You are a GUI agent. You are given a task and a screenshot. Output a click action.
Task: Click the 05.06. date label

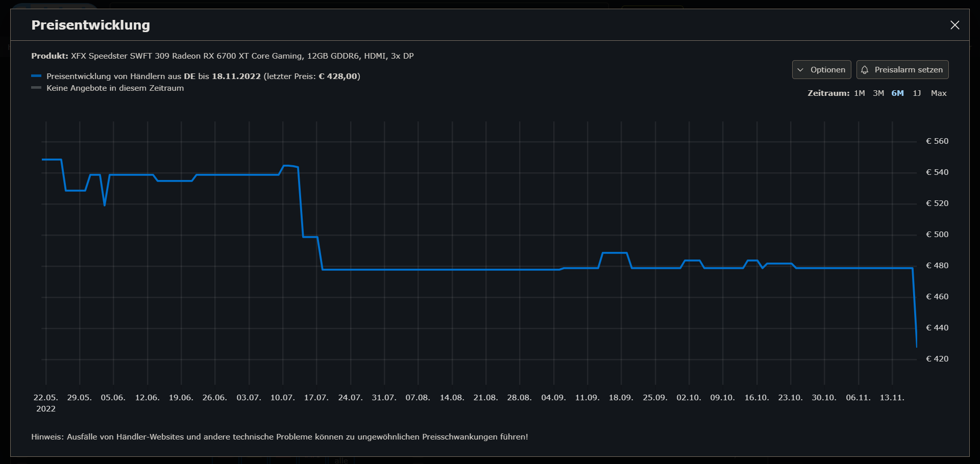click(x=113, y=398)
